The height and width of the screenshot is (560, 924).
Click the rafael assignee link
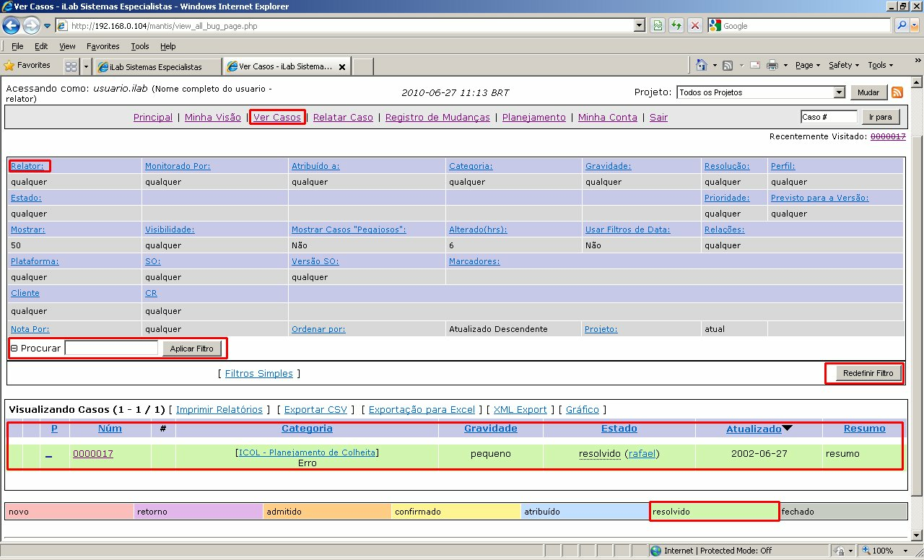(x=642, y=453)
